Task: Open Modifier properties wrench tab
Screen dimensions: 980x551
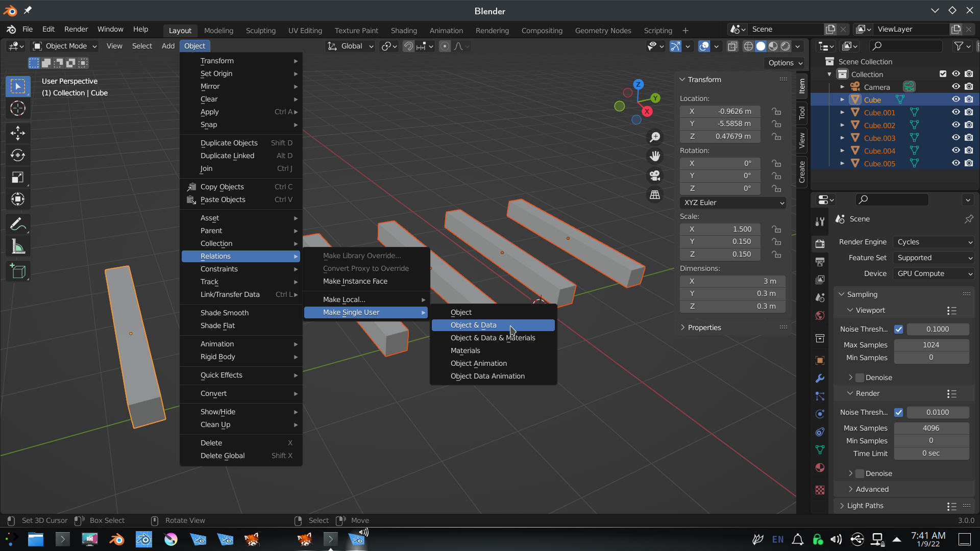Action: tap(820, 378)
